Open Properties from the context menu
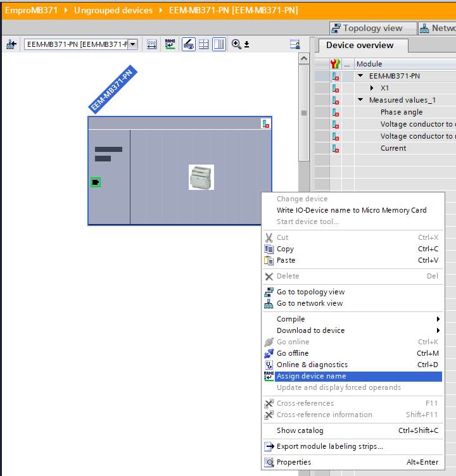 point(353,462)
